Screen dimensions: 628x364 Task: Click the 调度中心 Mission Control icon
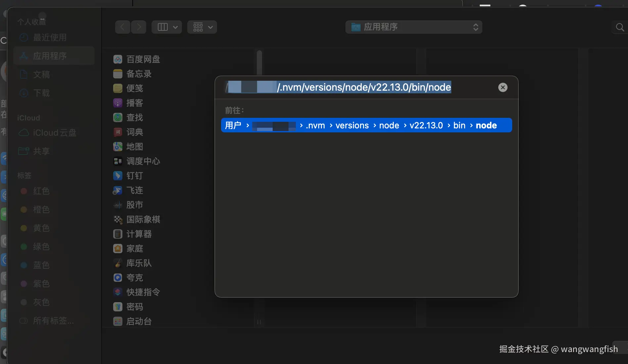coord(118,161)
